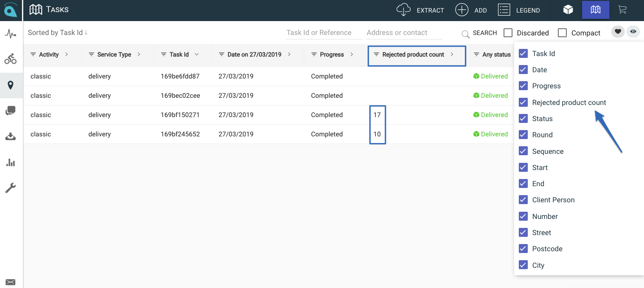The image size is (644, 288).
Task: Open the wrench settings sidebar icon
Action: coord(11,188)
